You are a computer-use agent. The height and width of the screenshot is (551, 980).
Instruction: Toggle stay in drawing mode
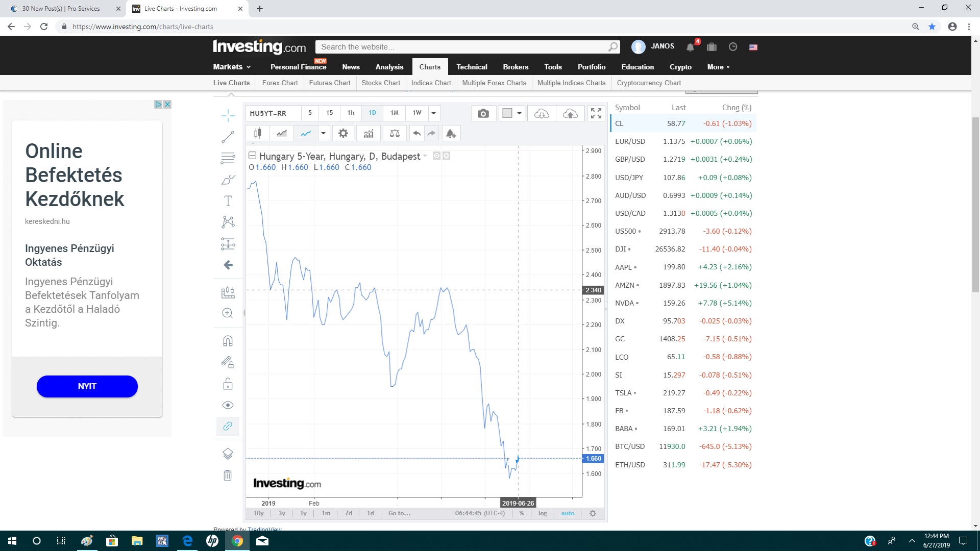tap(228, 362)
